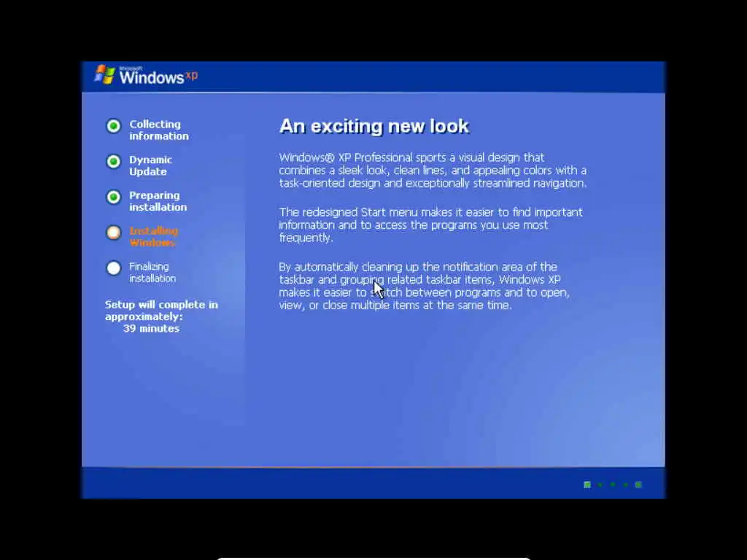Click the green 'Collecting information' step indicator

pyautogui.click(x=113, y=125)
